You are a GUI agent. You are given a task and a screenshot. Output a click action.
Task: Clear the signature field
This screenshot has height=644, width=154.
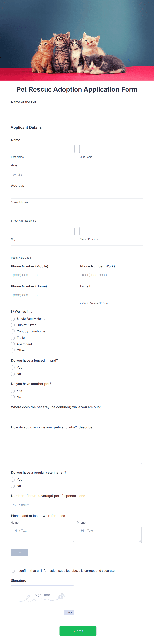[69, 612]
